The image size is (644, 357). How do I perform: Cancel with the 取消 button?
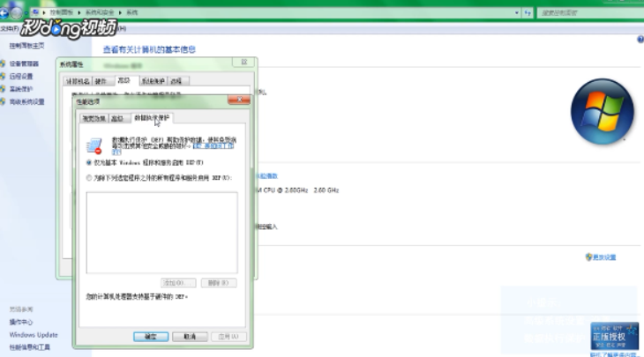pyautogui.click(x=190, y=337)
